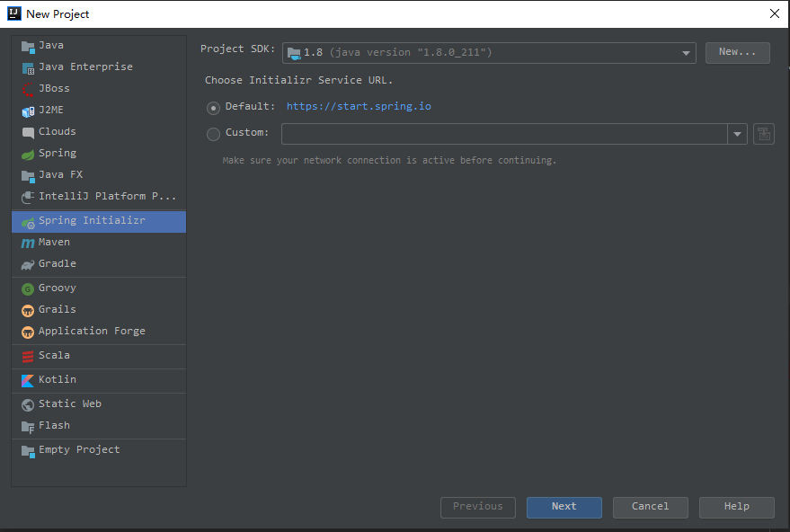This screenshot has width=790, height=532.
Task: Choose the Gradle project type
Action: point(57,263)
